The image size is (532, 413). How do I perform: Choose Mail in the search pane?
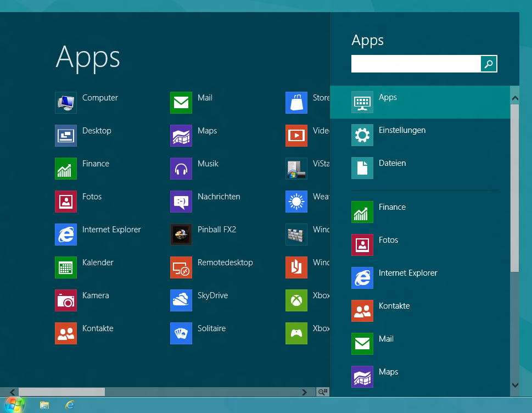420,343
